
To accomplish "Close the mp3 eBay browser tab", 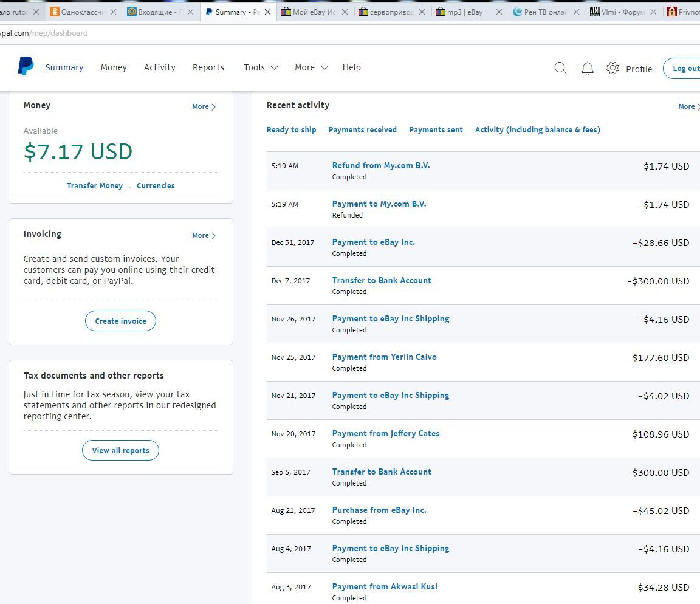I will 499,12.
